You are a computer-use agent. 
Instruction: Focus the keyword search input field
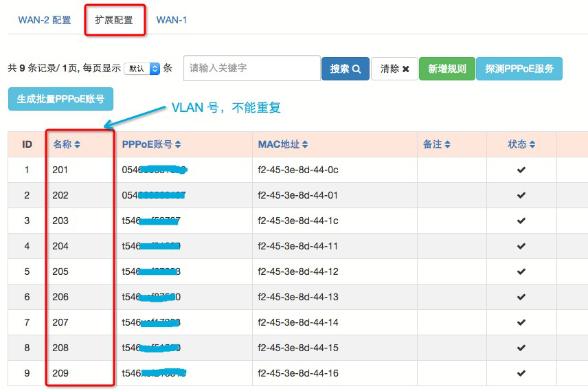[x=251, y=69]
